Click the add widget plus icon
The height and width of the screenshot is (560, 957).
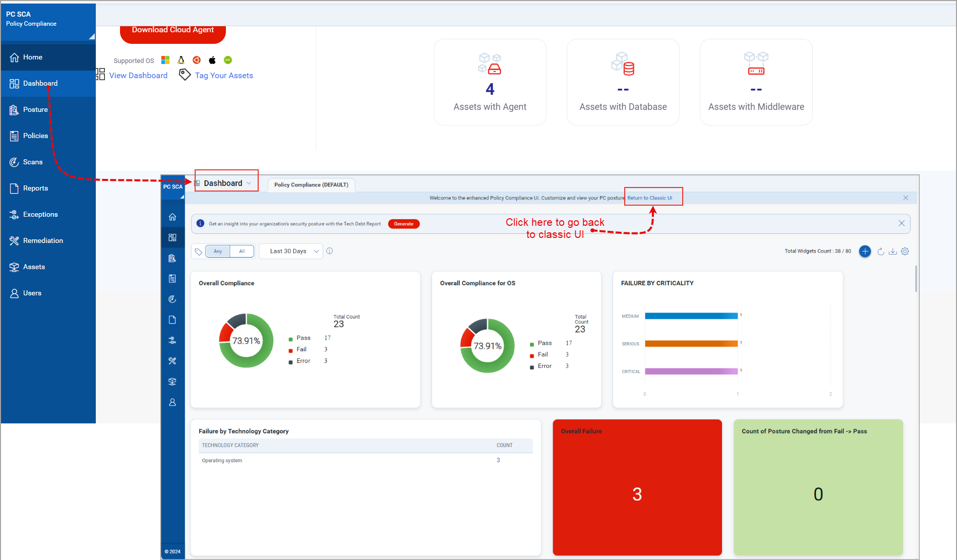[865, 251]
